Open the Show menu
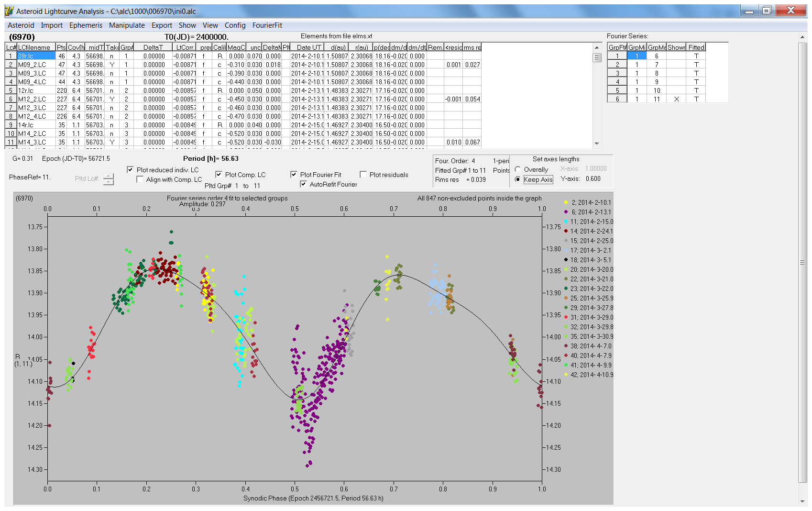The image size is (812, 511). (187, 25)
